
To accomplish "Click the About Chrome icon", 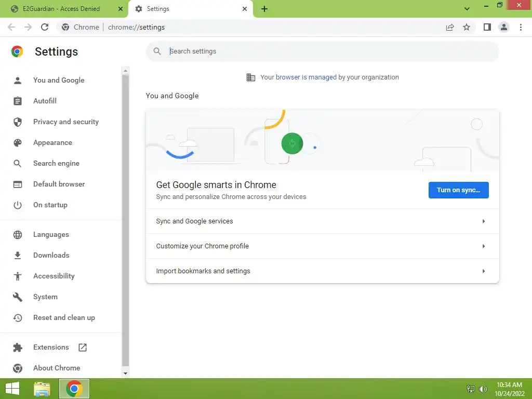I will (x=18, y=368).
